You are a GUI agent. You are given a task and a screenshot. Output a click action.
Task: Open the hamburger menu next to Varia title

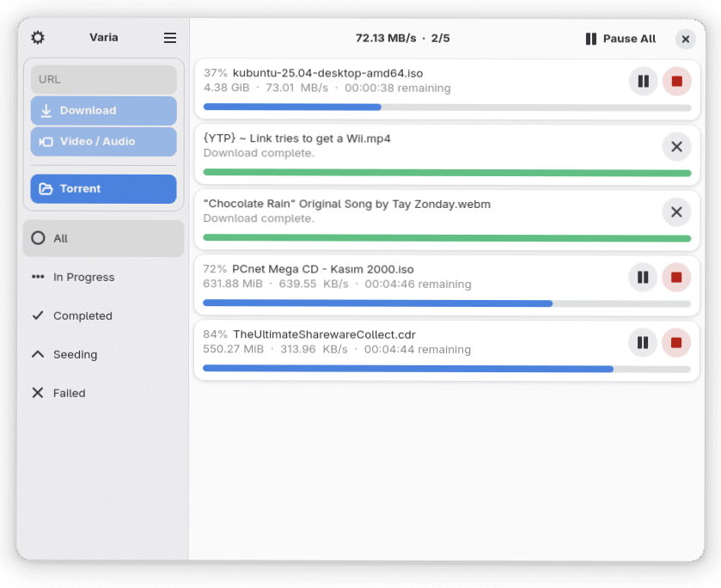[170, 38]
